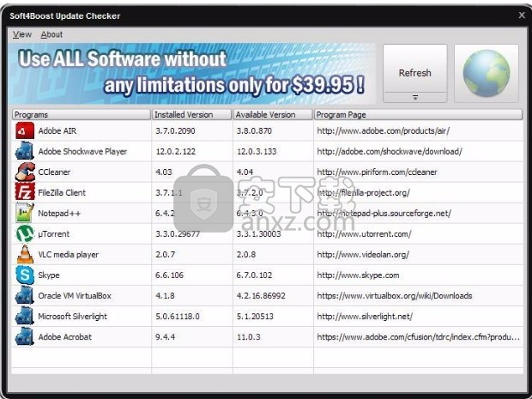Click the Microsoft Silverlight icon
Viewport: 532px width, 399px height.
click(25, 317)
